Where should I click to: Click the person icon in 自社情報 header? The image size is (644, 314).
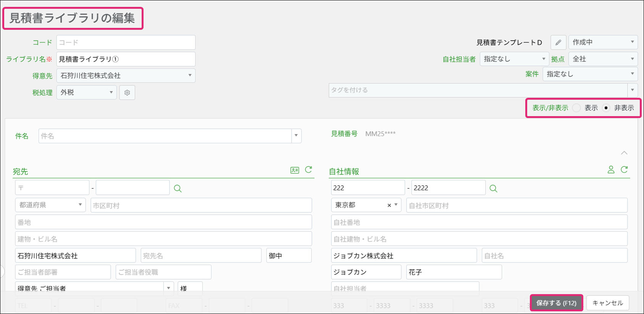tap(611, 170)
